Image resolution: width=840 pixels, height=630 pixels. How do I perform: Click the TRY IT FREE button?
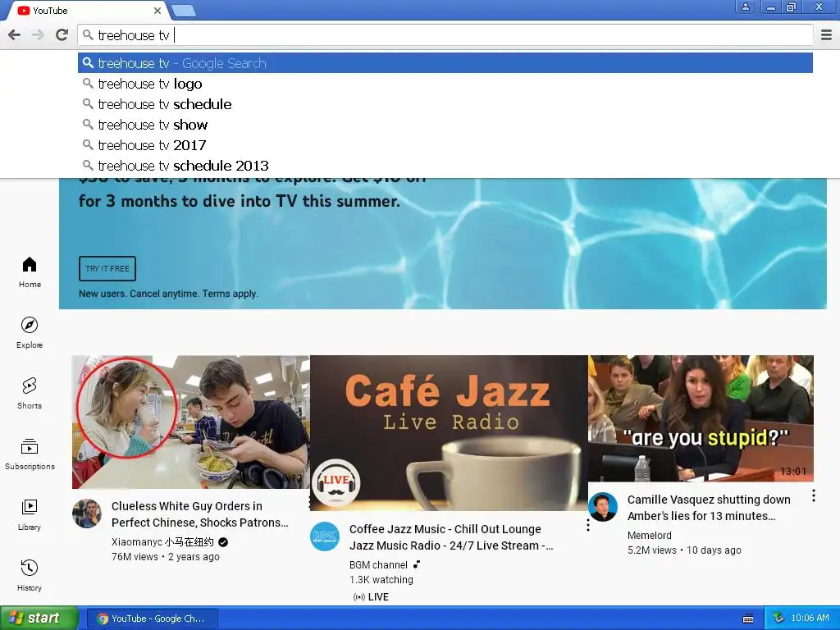[107, 268]
